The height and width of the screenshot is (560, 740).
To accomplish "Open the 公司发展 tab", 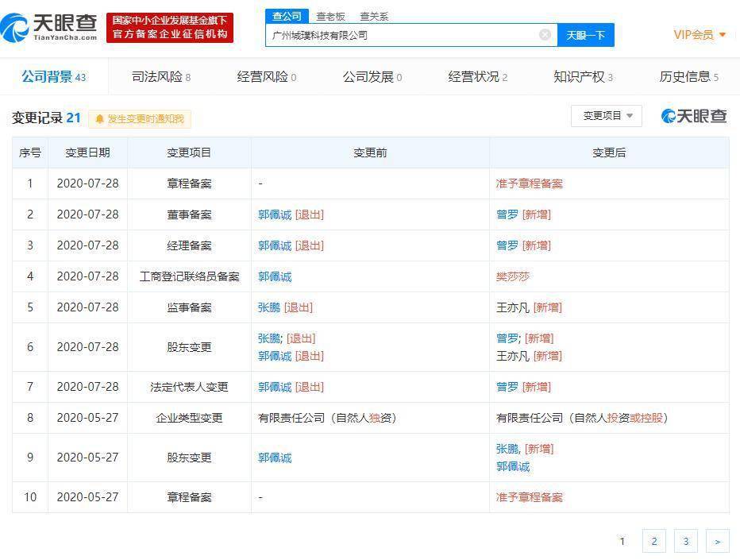I will [x=372, y=76].
